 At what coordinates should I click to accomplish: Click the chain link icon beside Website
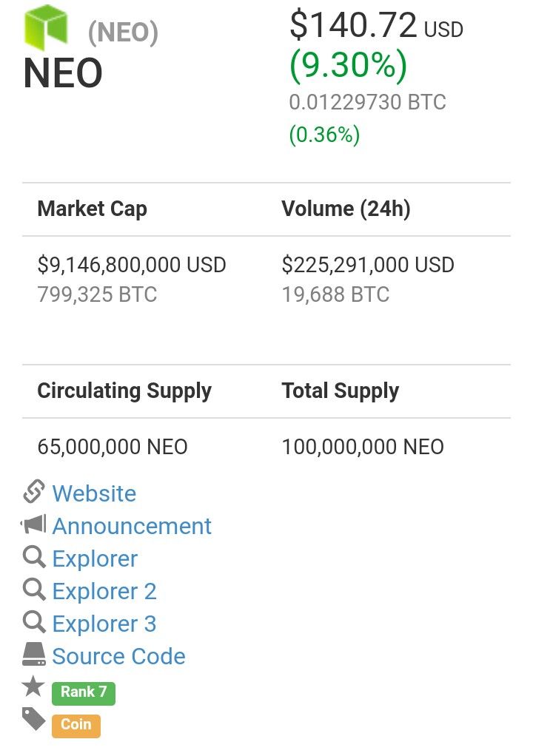tap(34, 492)
